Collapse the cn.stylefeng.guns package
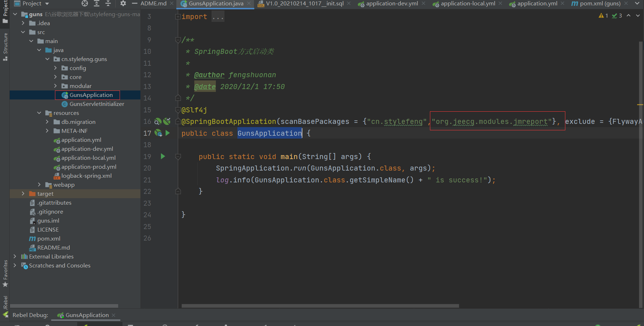 [x=47, y=59]
